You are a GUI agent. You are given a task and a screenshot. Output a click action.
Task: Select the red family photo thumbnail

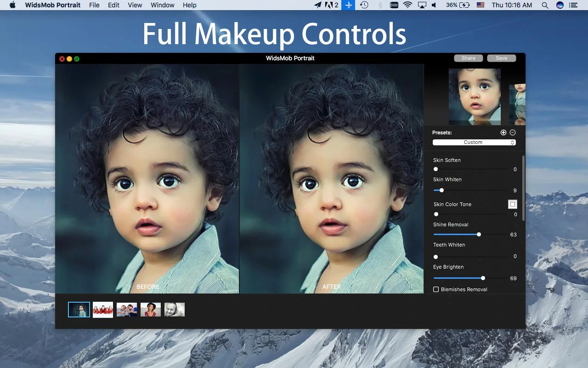(103, 310)
